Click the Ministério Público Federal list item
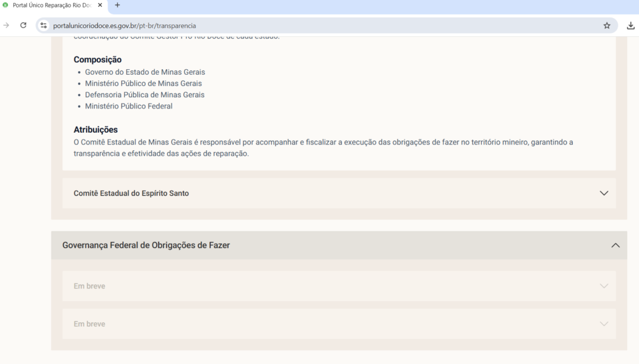The image size is (639, 364). click(129, 106)
